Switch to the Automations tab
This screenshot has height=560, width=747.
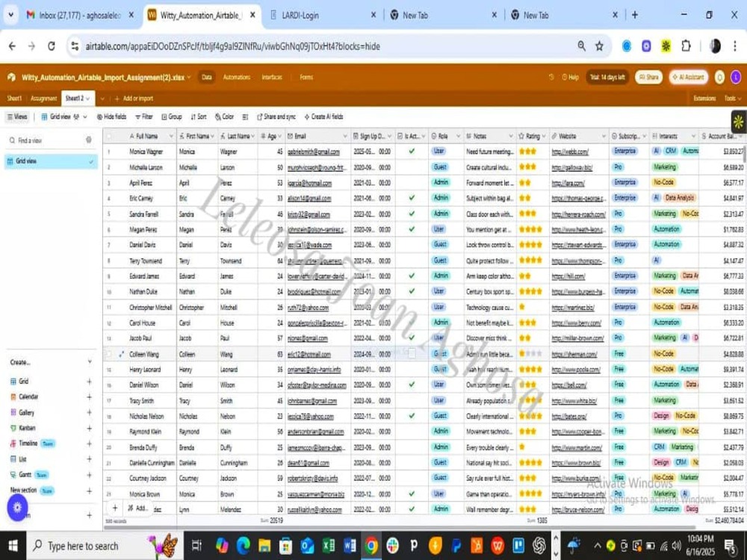236,77
